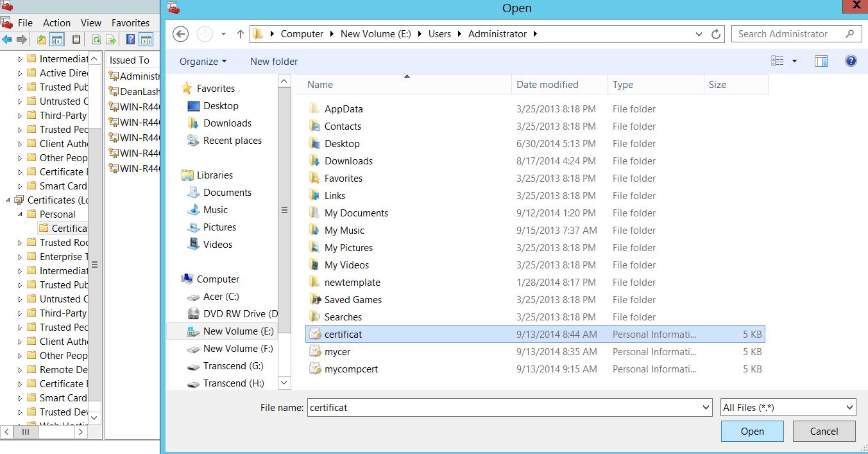Screen dimensions: 868x454
Task: Click the MMC Up One Level folder icon
Action: click(42, 40)
